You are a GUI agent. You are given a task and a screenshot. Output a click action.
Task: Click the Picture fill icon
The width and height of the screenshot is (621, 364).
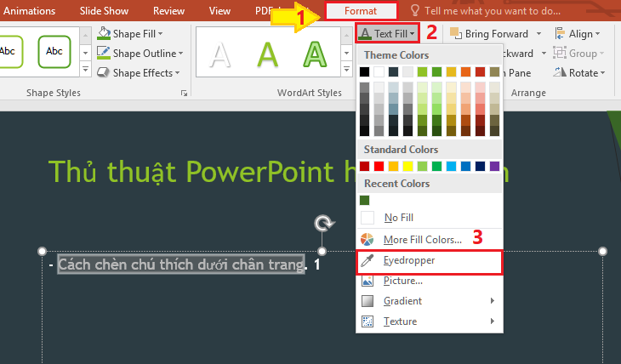[x=367, y=281]
